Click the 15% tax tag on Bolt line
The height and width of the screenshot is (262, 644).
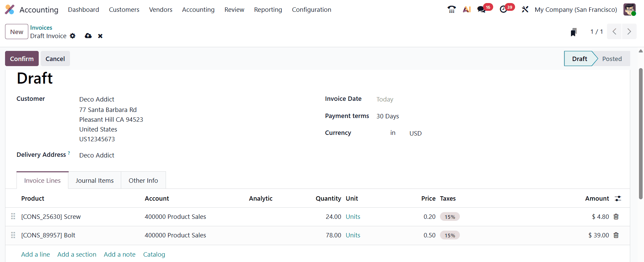coord(450,235)
